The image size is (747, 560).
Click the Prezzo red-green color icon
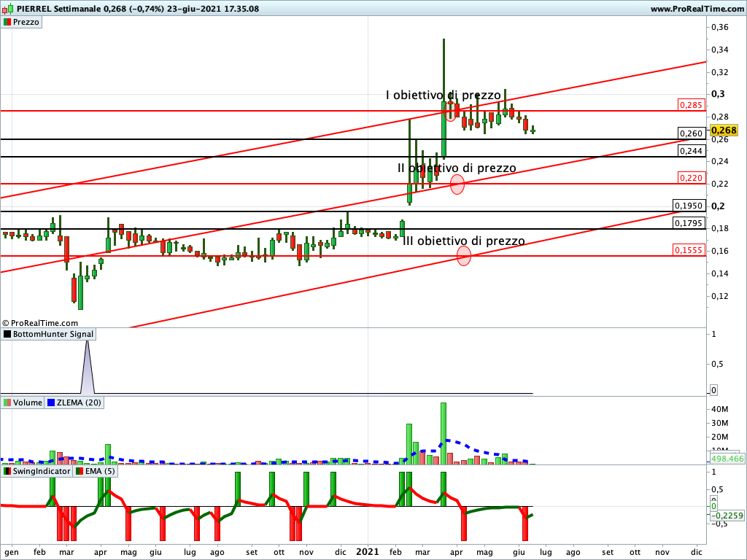click(7, 22)
